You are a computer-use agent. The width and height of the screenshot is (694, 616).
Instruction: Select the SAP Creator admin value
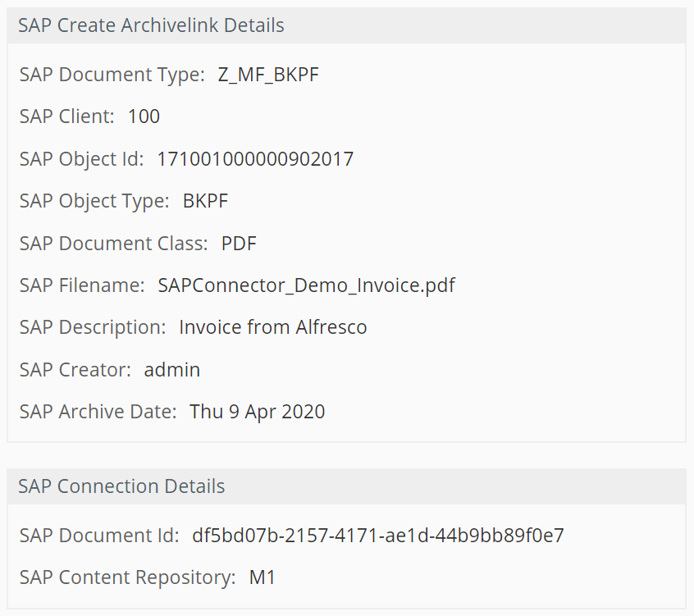click(171, 370)
